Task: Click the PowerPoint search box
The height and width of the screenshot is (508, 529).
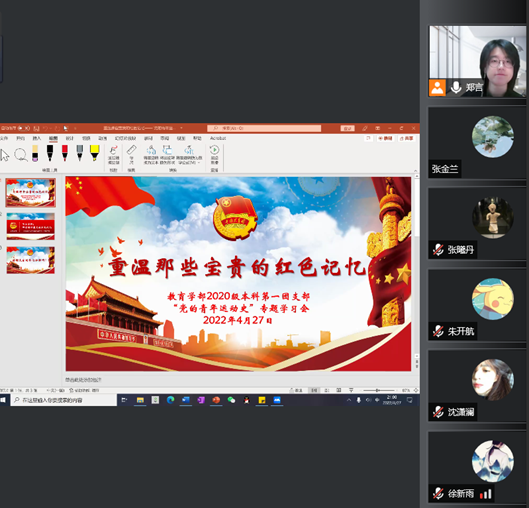Action: click(264, 128)
